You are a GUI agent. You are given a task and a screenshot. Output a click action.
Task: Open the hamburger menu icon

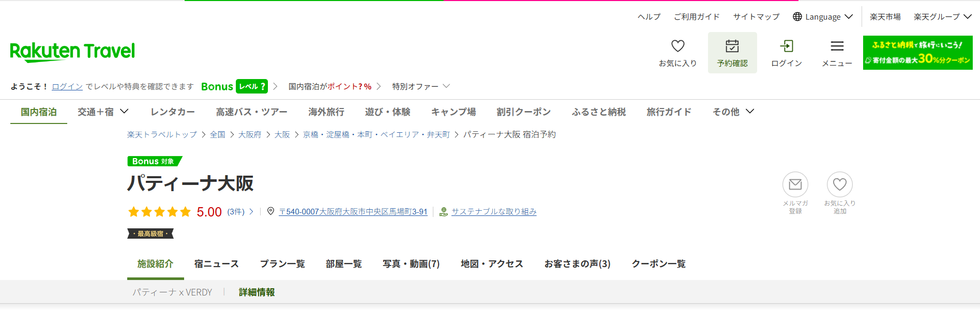tap(837, 46)
